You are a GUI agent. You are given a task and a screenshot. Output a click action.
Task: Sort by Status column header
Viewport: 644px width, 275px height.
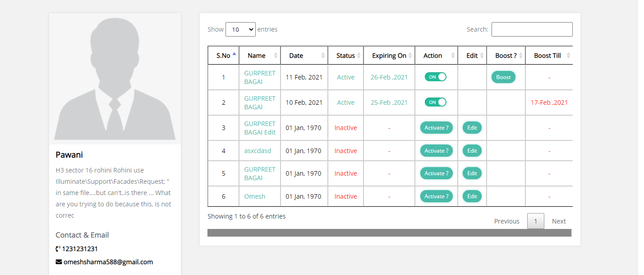359,56
